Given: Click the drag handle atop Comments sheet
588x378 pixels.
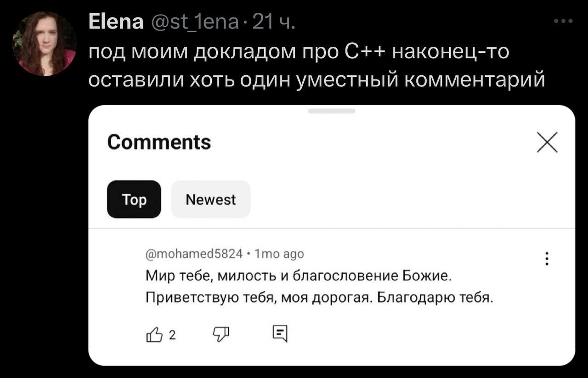Looking at the screenshot, I should 331,111.
